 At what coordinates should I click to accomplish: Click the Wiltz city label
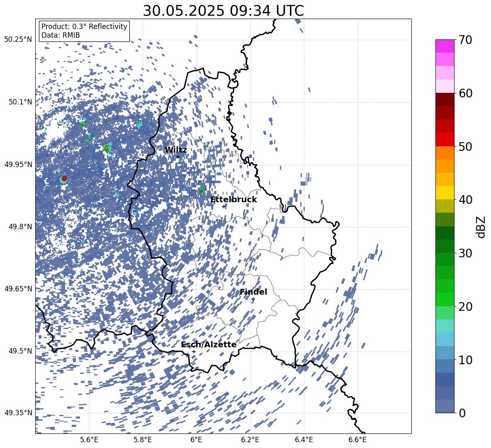coord(176,150)
